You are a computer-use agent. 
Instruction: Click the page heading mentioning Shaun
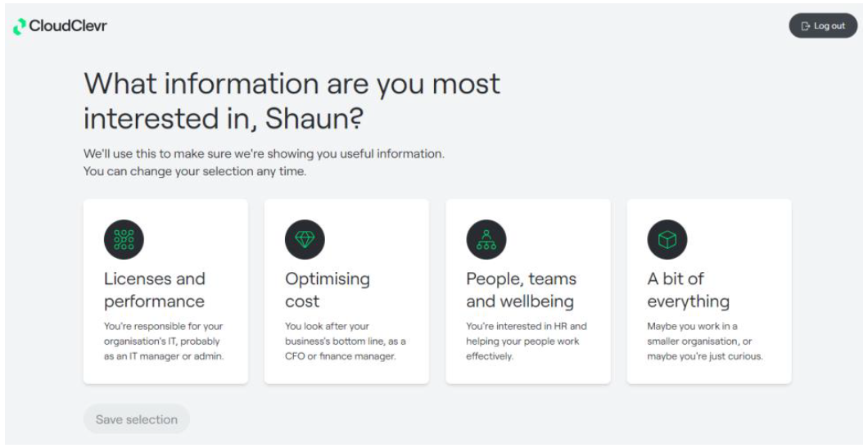[x=292, y=101]
